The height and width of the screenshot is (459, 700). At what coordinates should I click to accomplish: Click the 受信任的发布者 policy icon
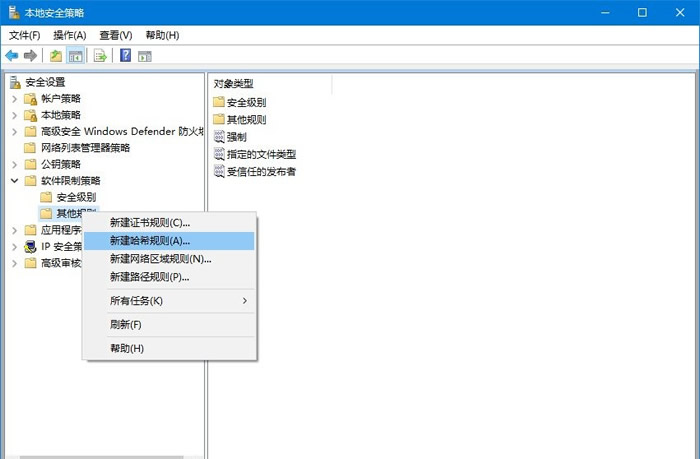click(x=219, y=171)
